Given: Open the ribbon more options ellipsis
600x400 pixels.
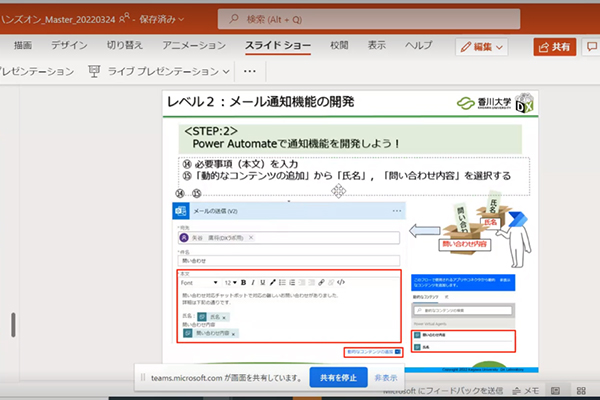Looking at the screenshot, I should [x=249, y=71].
